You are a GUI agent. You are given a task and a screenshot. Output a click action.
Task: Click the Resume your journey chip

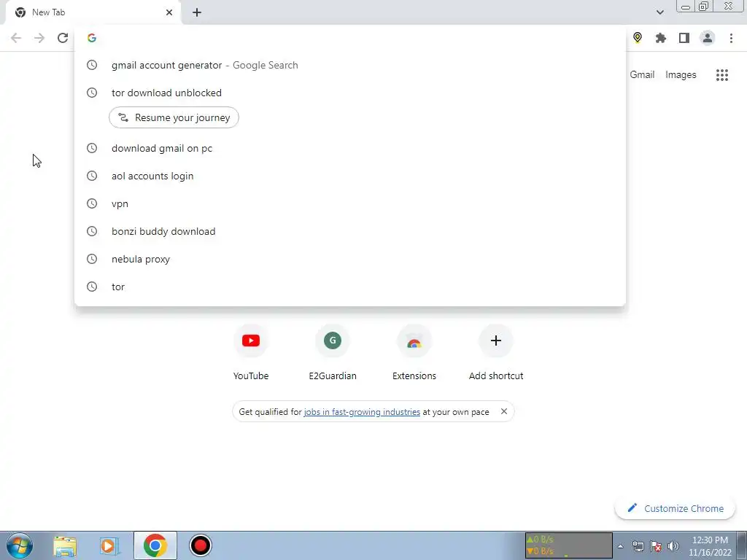(174, 117)
